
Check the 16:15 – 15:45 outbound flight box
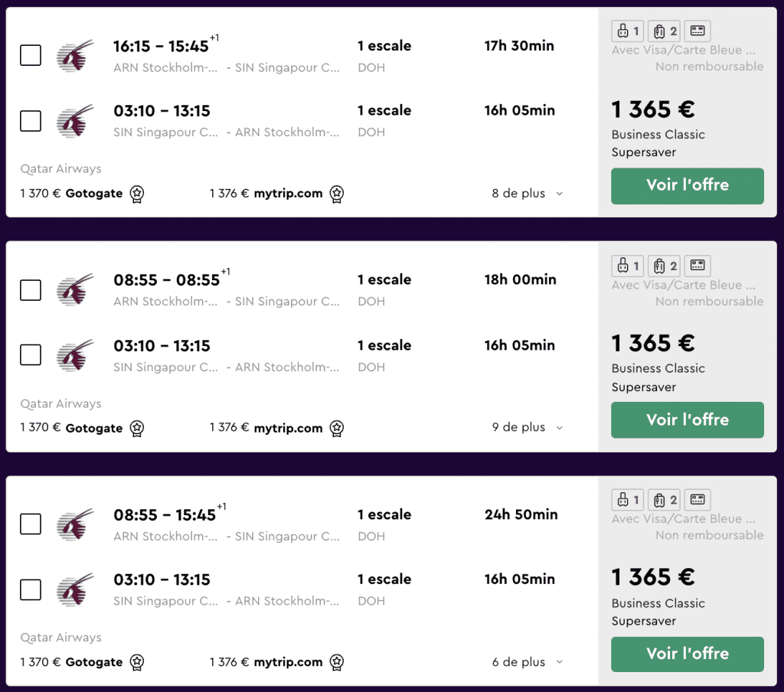click(x=31, y=56)
